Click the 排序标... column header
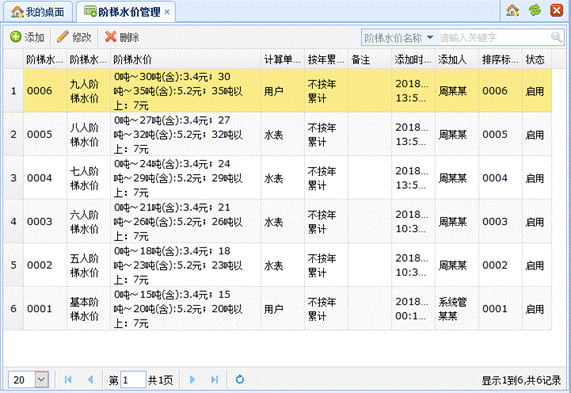The height and width of the screenshot is (393, 571). tap(500, 59)
